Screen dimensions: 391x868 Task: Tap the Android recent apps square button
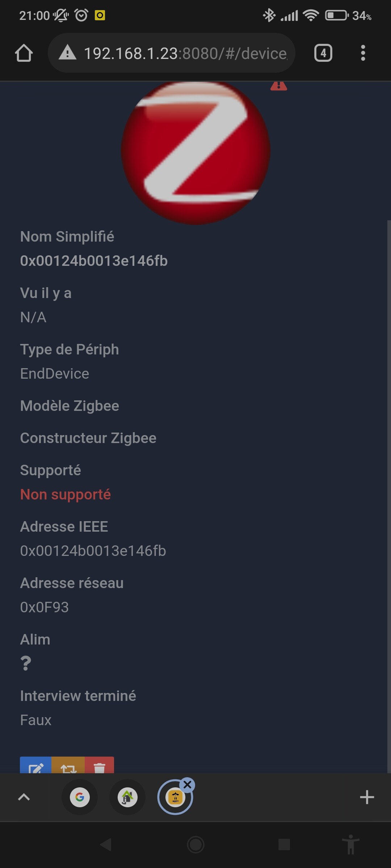tap(284, 845)
